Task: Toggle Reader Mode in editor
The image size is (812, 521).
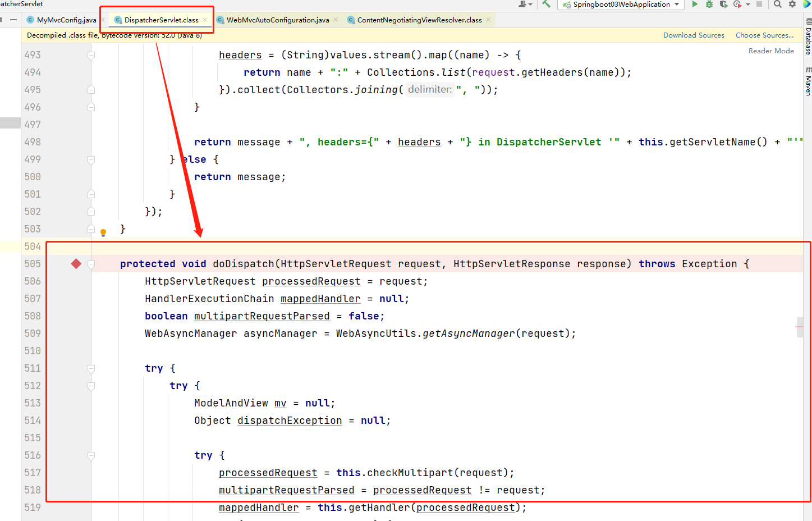Action: [771, 51]
